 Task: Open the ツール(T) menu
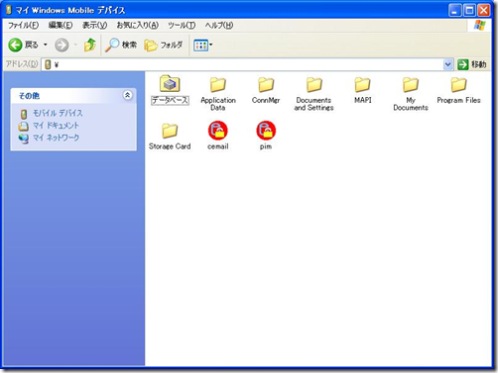181,25
